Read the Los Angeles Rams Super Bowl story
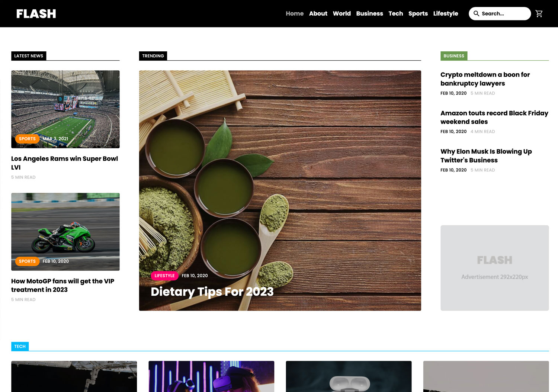 (64, 163)
